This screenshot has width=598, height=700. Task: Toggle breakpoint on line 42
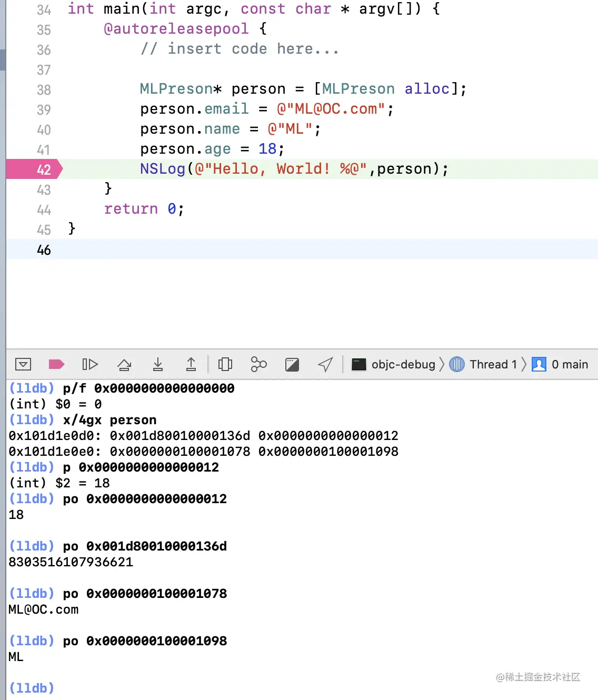coord(35,169)
